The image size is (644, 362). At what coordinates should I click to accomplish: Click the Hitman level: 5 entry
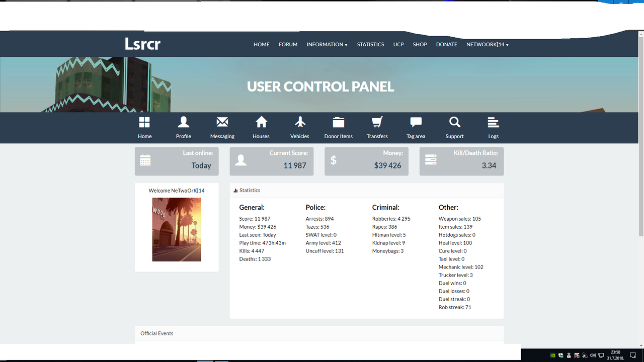[x=389, y=235]
